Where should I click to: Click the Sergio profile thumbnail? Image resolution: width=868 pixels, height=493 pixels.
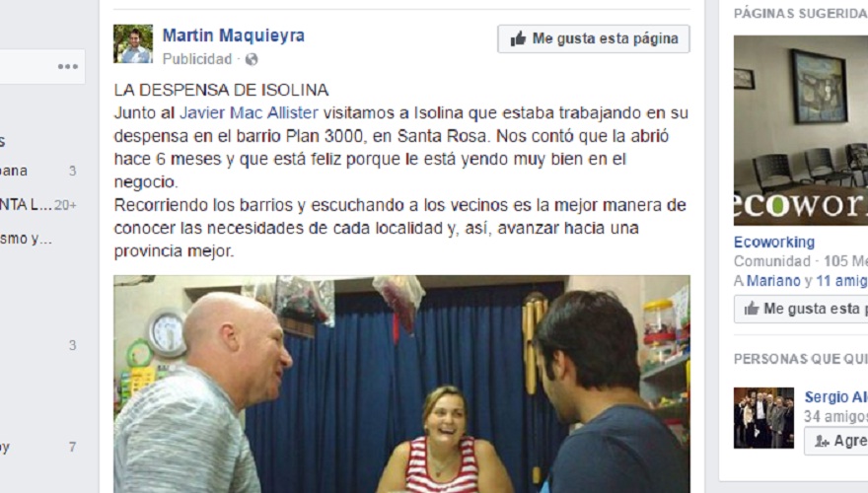pyautogui.click(x=763, y=418)
